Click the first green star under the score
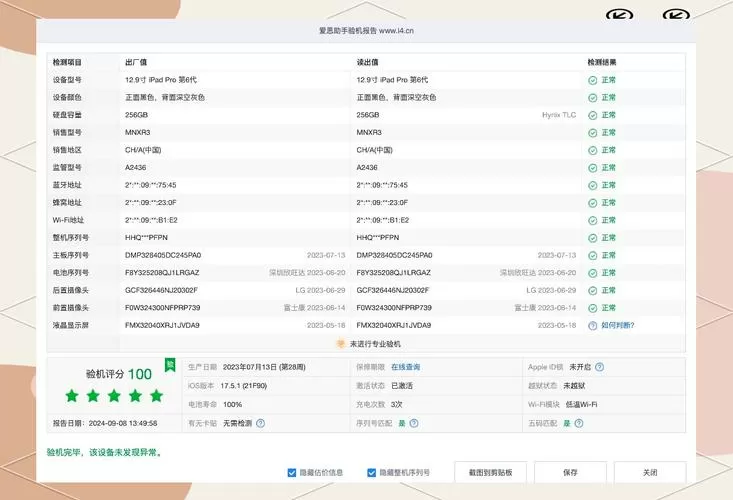The width and height of the screenshot is (733, 500). pos(72,396)
